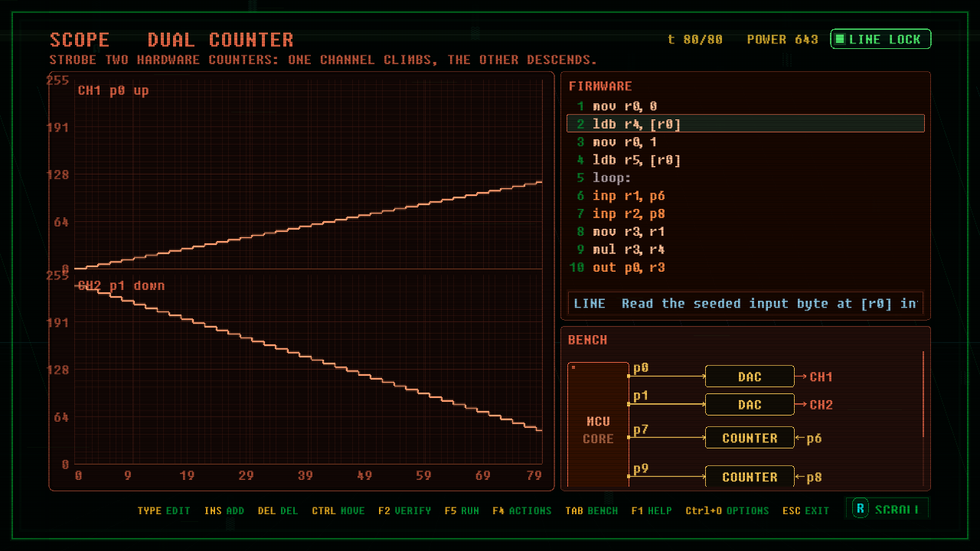Select the loop: label on line 5
The width and height of the screenshot is (980, 551).
[745, 178]
